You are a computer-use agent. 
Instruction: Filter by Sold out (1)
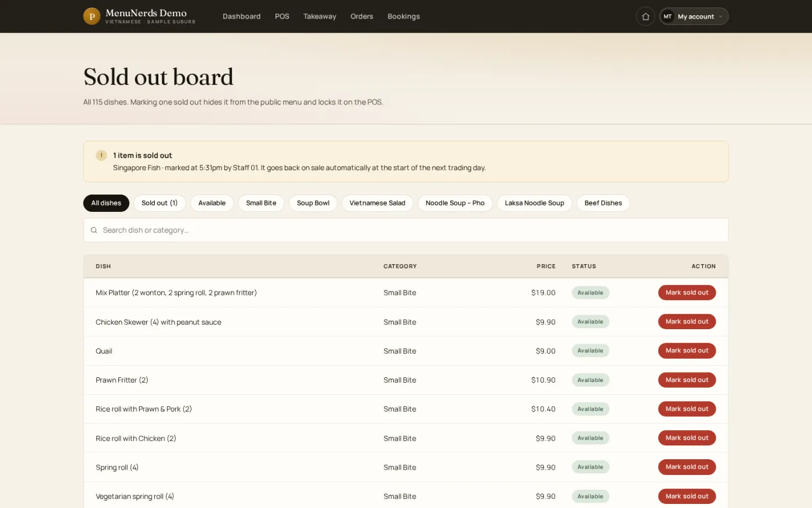(x=159, y=203)
